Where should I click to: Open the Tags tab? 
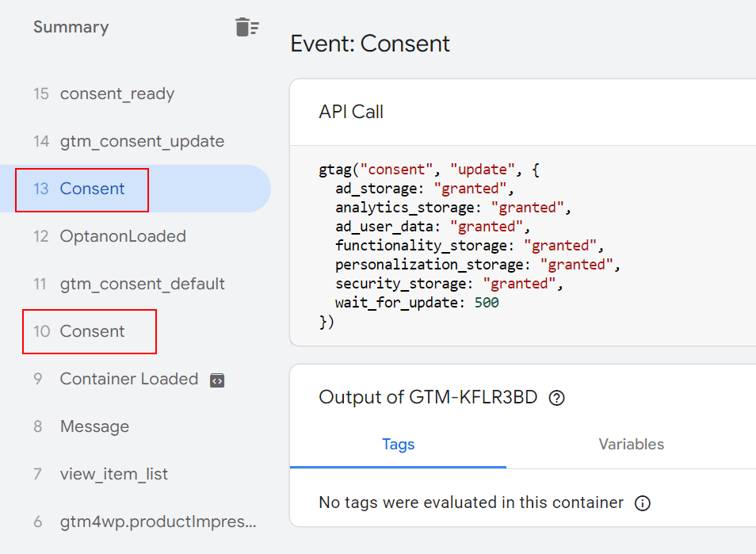(x=398, y=444)
